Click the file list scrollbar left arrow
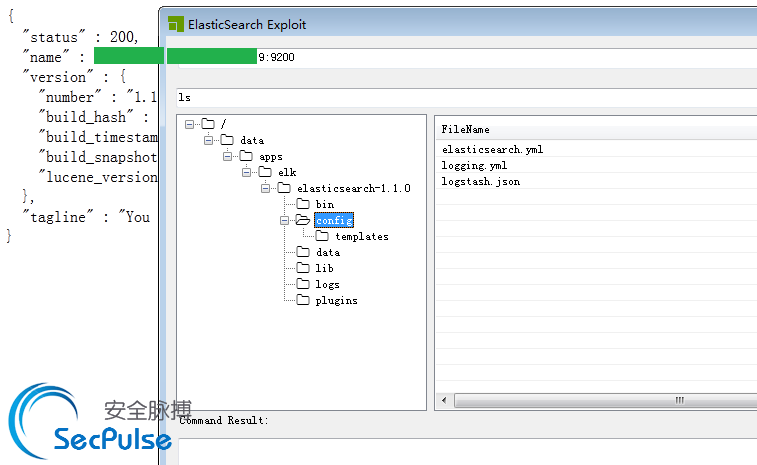This screenshot has width=757, height=465. [x=444, y=400]
